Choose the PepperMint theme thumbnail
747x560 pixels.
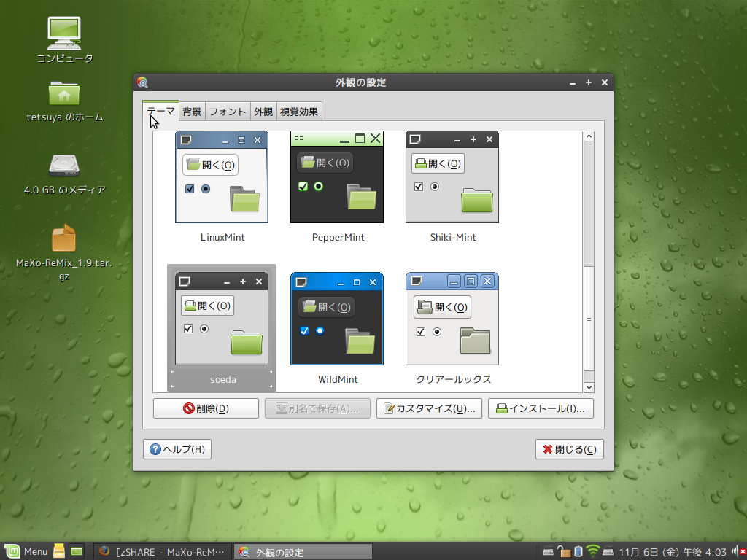click(x=337, y=177)
